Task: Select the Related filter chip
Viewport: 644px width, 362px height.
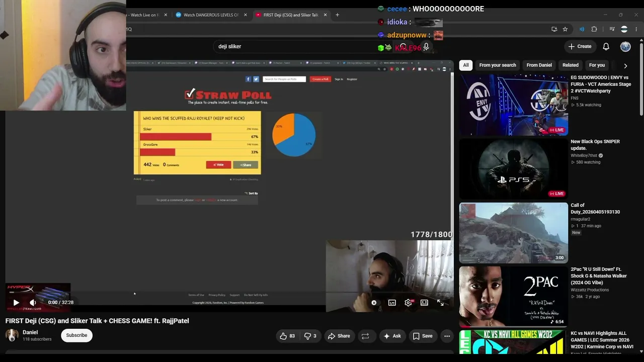Action: click(x=570, y=65)
